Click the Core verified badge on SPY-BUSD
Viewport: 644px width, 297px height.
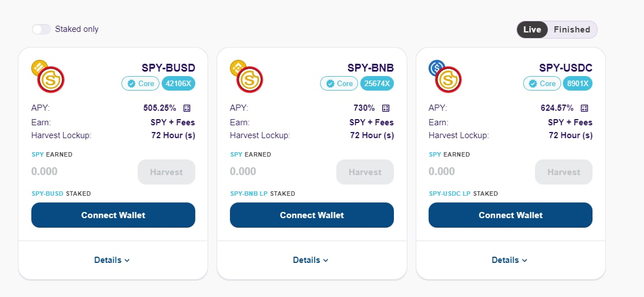[x=140, y=83]
